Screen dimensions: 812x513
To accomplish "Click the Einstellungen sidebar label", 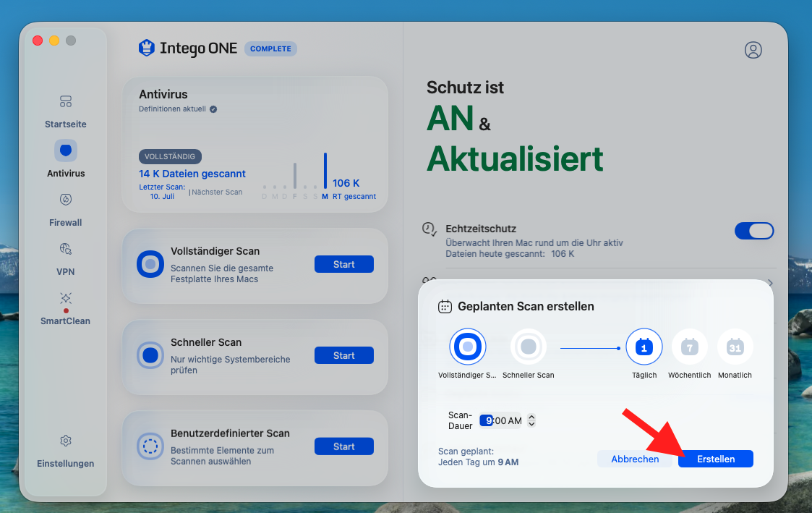I will pyautogui.click(x=65, y=464).
